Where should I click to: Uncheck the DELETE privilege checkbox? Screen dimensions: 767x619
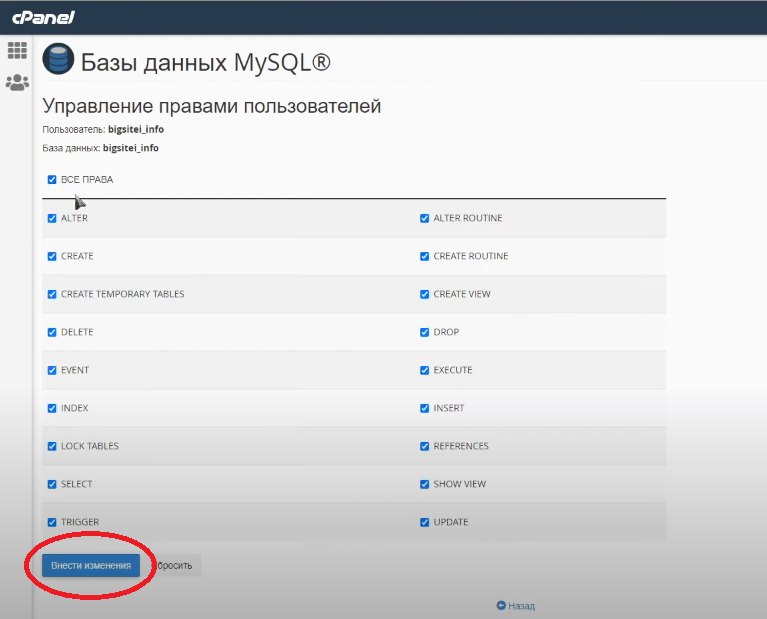tap(52, 332)
